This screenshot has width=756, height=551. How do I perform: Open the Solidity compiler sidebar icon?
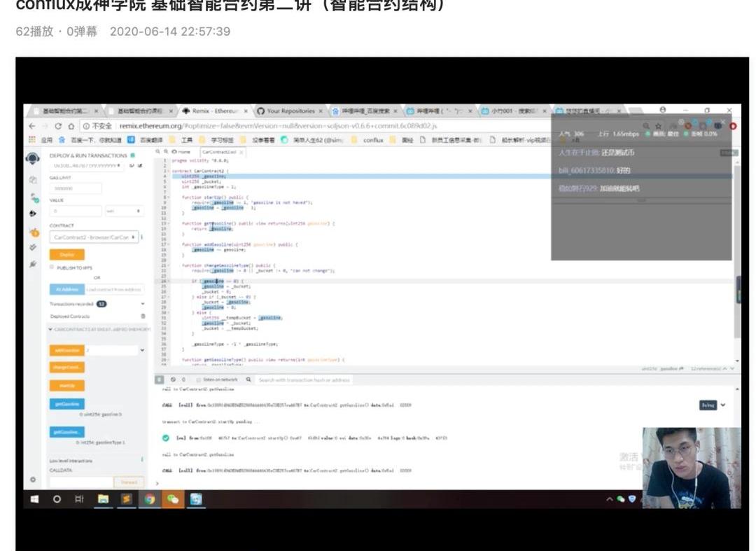[x=33, y=197]
